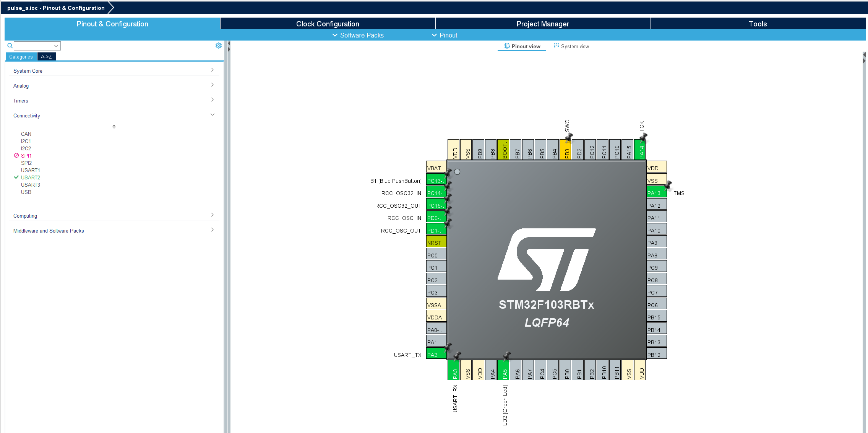The image size is (868, 433).
Task: Expand the Analog category
Action: tap(114, 86)
